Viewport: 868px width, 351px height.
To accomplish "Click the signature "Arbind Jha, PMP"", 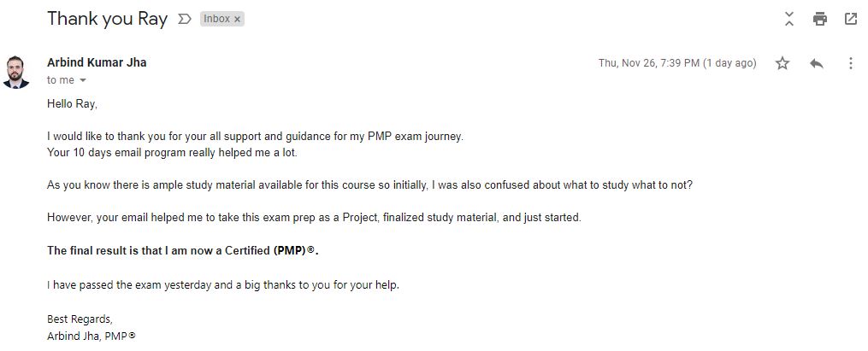I will [92, 336].
